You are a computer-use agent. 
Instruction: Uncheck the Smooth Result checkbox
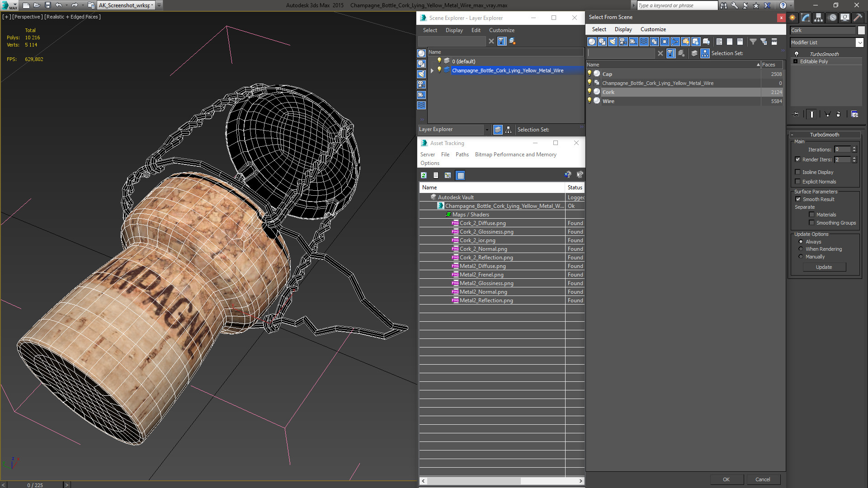point(798,199)
